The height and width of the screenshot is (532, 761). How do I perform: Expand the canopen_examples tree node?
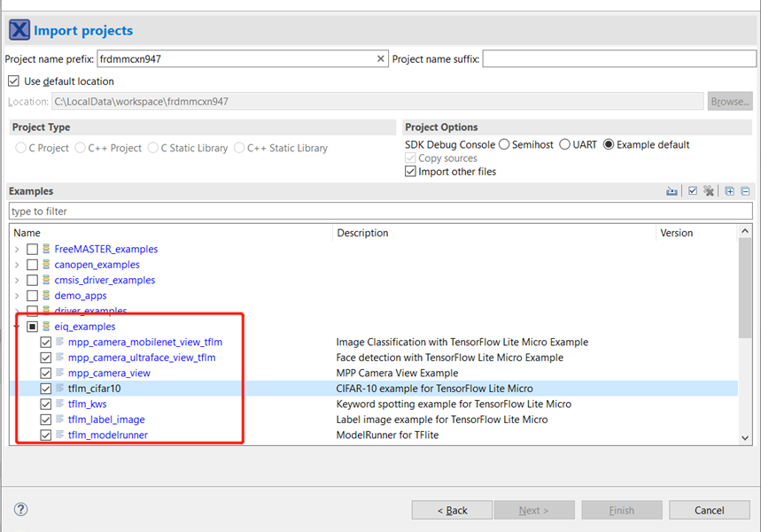pos(17,265)
